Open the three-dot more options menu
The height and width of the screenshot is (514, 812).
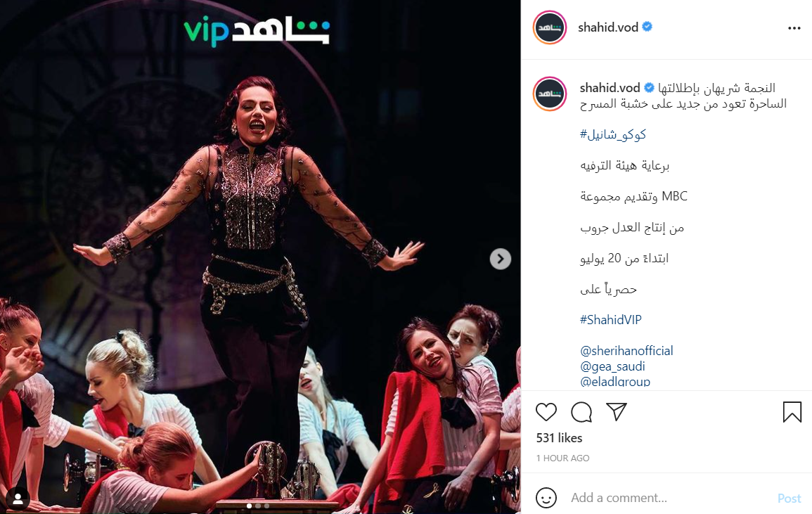click(794, 28)
